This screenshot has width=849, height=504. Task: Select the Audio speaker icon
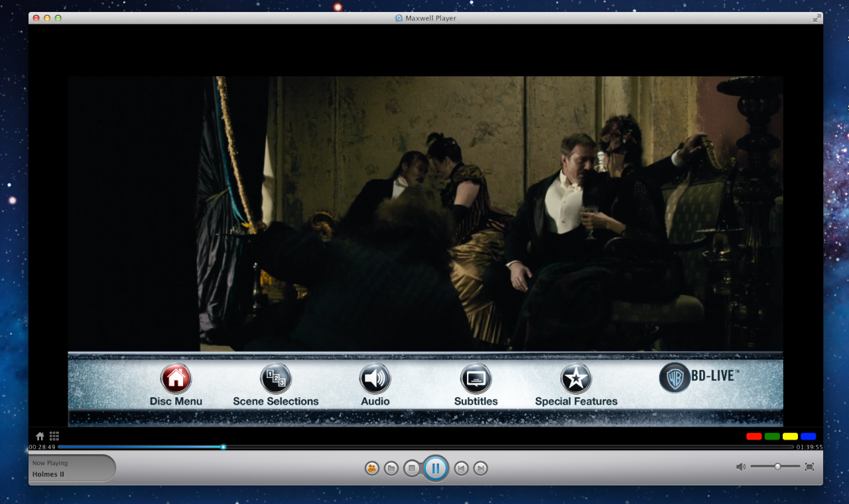tap(375, 379)
